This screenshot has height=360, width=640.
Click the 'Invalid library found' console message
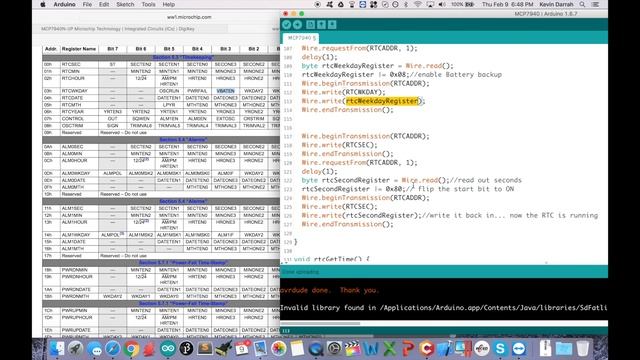click(443, 308)
